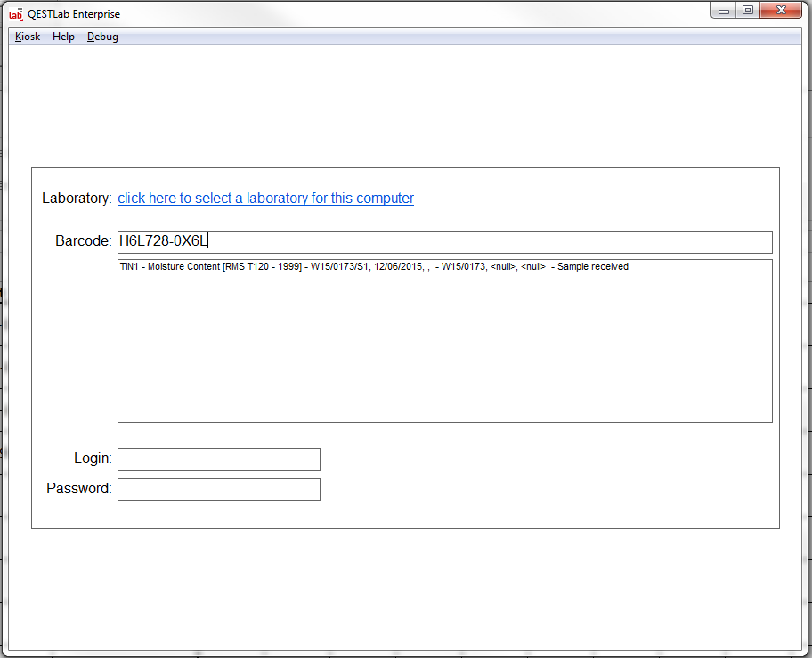Click 'Sample received' status text in results
This screenshot has height=658, width=812.
592,266
